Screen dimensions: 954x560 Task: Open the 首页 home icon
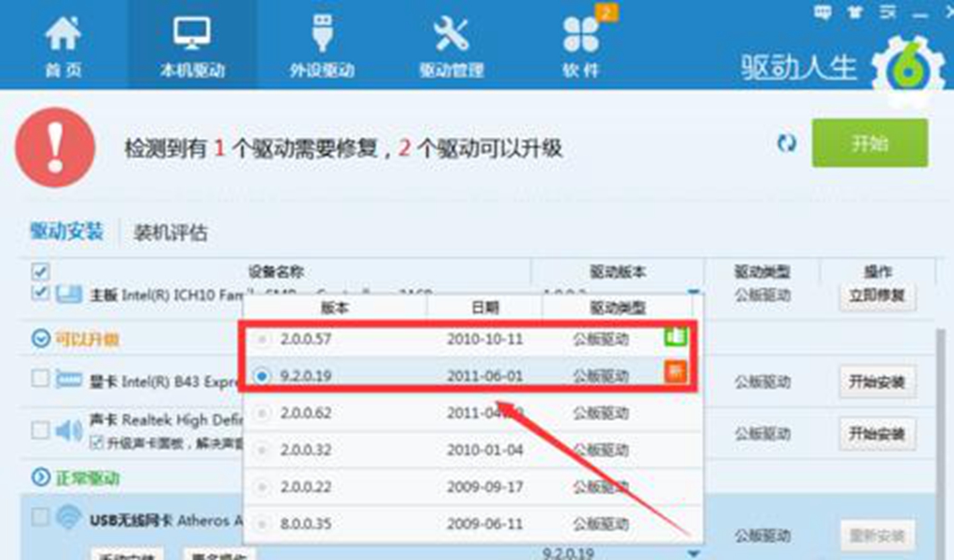pyautogui.click(x=63, y=33)
